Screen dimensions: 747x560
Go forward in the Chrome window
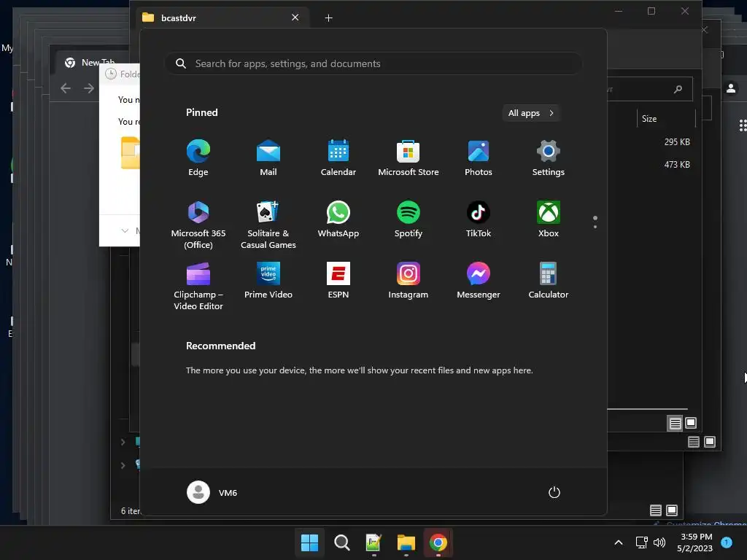pyautogui.click(x=88, y=88)
